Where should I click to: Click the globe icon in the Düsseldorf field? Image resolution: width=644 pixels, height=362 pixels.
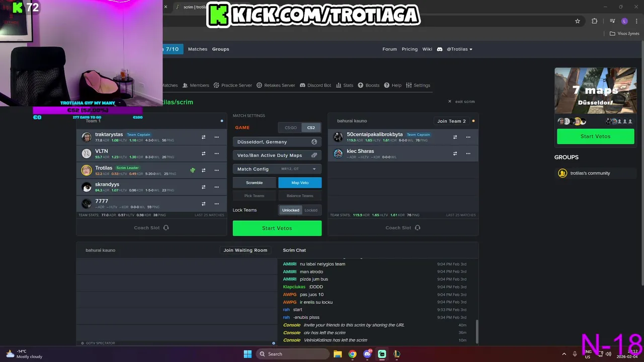click(x=314, y=142)
